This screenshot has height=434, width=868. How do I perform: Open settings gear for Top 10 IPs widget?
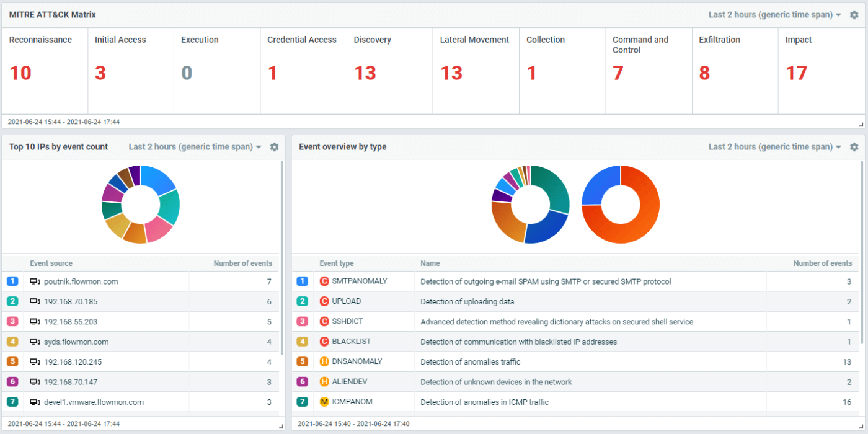(x=273, y=147)
